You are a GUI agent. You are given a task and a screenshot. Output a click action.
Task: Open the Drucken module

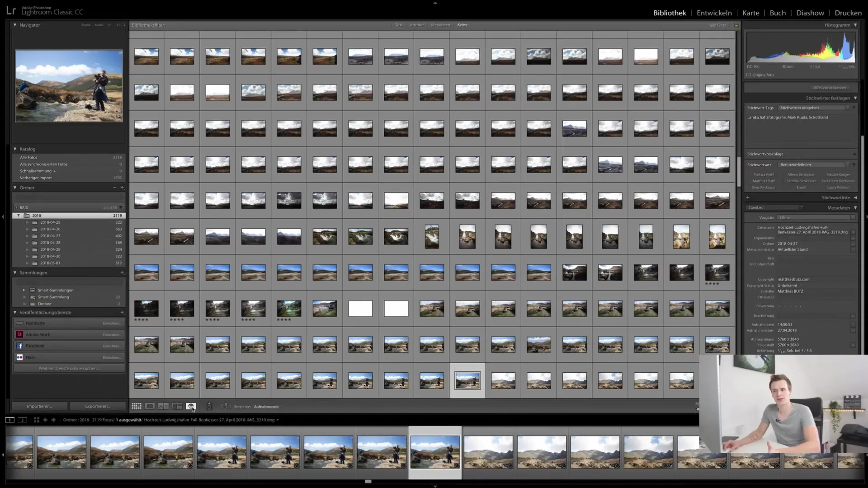pyautogui.click(x=848, y=13)
